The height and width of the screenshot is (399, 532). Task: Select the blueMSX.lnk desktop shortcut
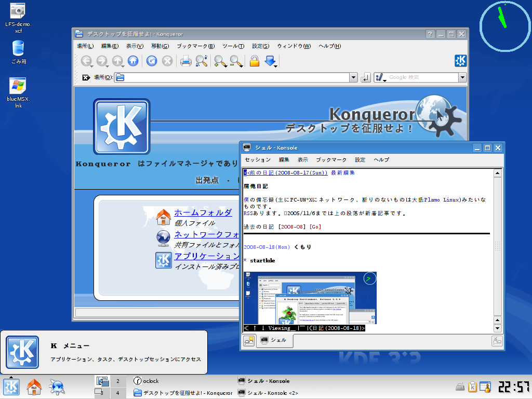pos(18,93)
